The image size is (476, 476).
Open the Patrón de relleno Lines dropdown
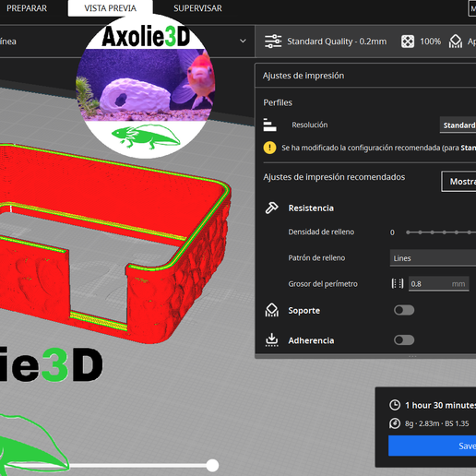tap(433, 258)
